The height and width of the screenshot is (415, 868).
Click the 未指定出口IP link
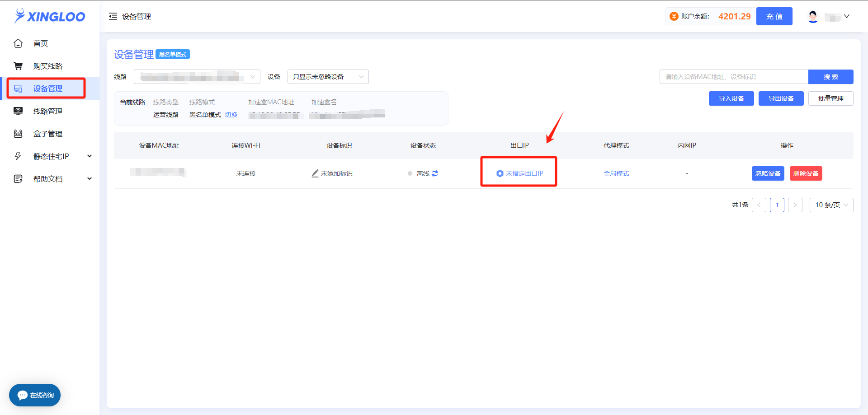click(x=524, y=173)
